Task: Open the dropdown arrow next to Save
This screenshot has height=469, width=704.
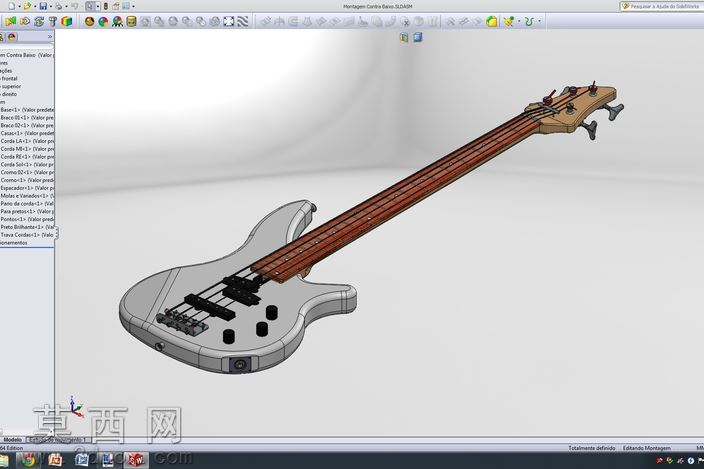Action: tap(50, 7)
